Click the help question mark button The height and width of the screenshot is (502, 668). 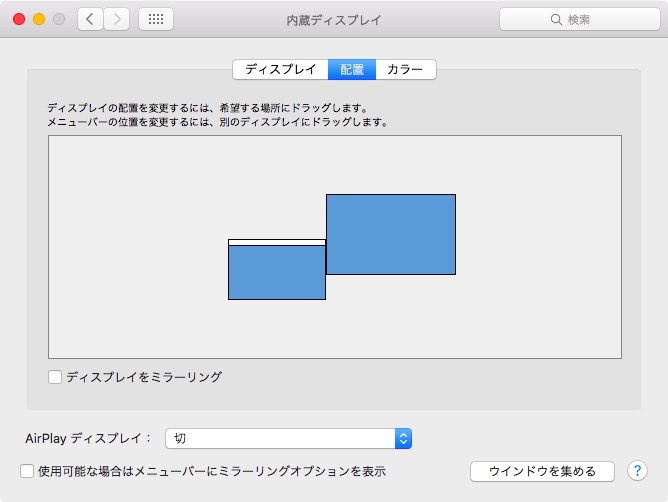[x=637, y=470]
